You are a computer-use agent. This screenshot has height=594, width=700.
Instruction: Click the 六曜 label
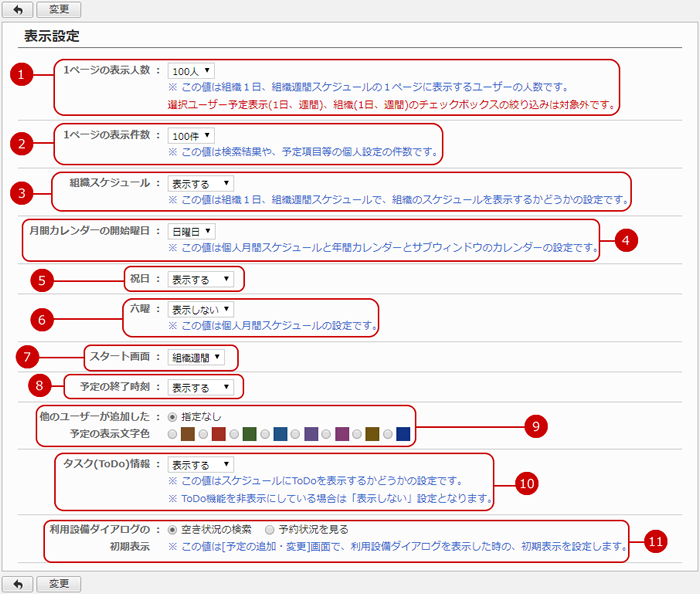140,309
